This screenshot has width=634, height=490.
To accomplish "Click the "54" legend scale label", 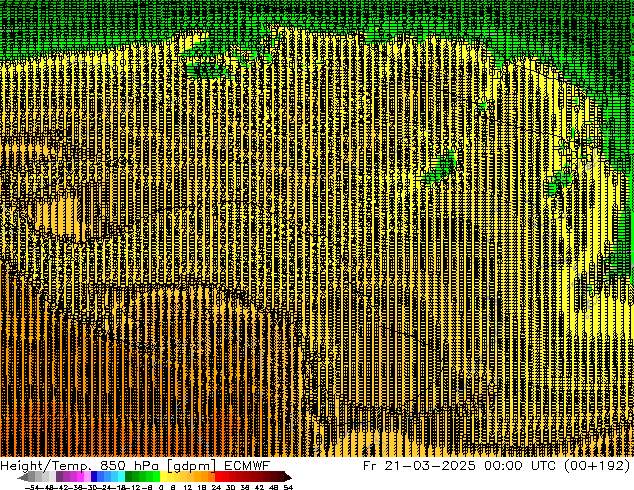I will pos(288,488).
